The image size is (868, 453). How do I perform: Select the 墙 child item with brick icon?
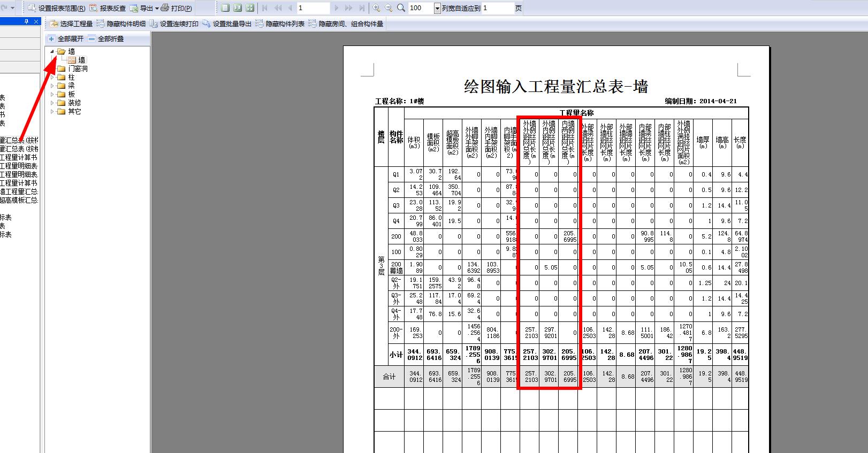point(77,60)
